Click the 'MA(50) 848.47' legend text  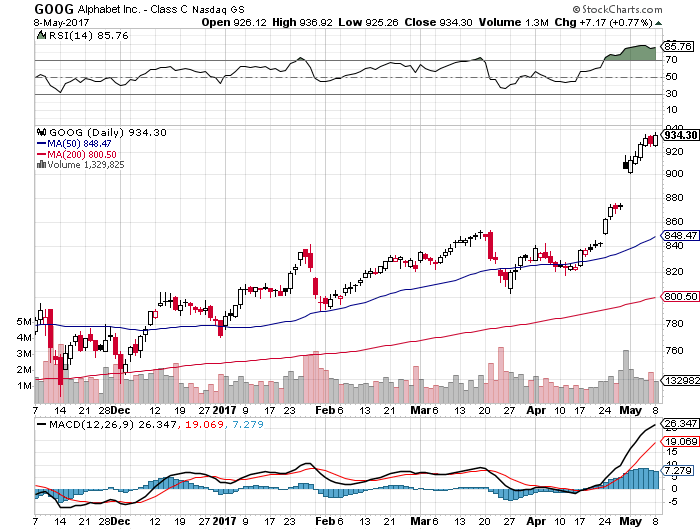79,144
